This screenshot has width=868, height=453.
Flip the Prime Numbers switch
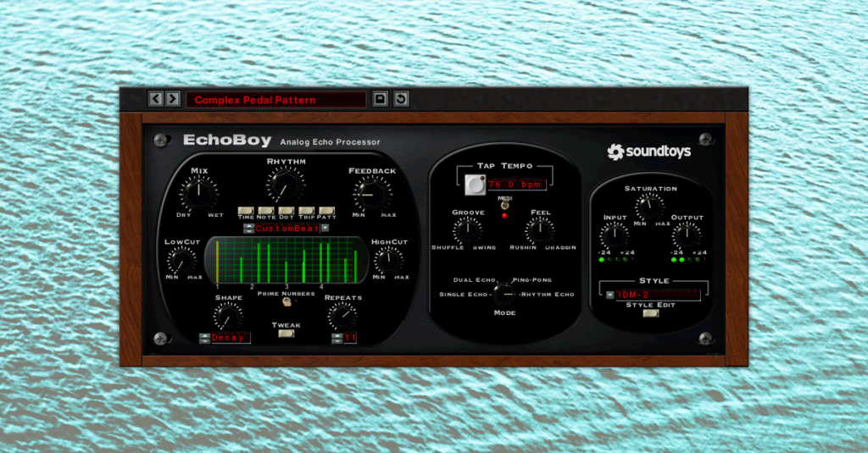pos(287,301)
